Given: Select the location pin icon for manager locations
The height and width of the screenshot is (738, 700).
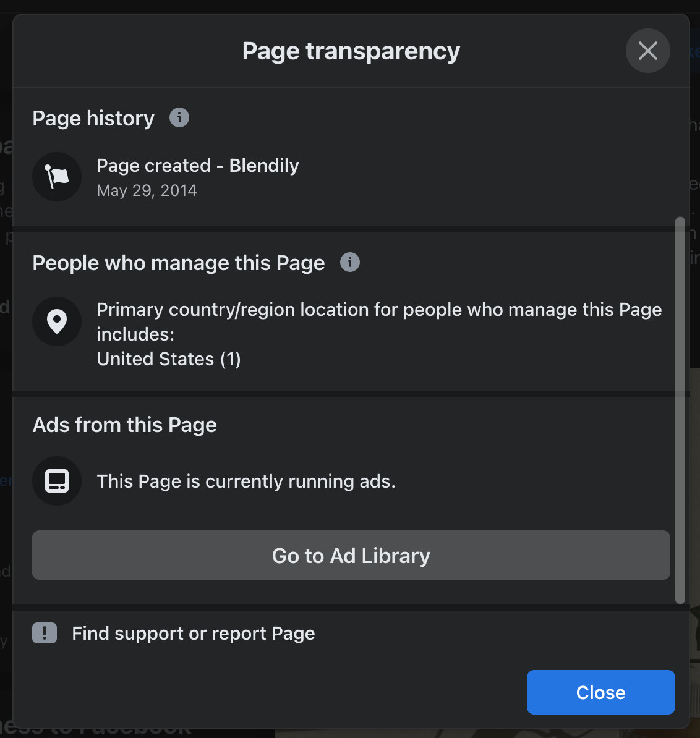Looking at the screenshot, I should pyautogui.click(x=57, y=321).
